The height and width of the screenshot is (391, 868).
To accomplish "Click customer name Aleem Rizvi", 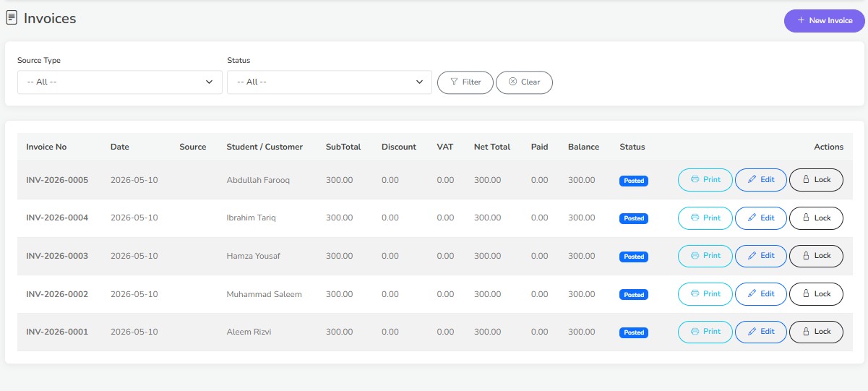I will 249,332.
